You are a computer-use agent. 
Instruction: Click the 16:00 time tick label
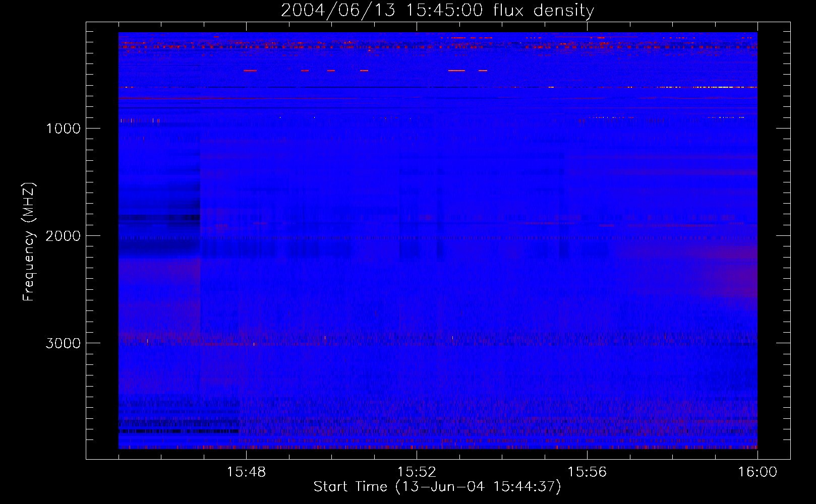[757, 472]
